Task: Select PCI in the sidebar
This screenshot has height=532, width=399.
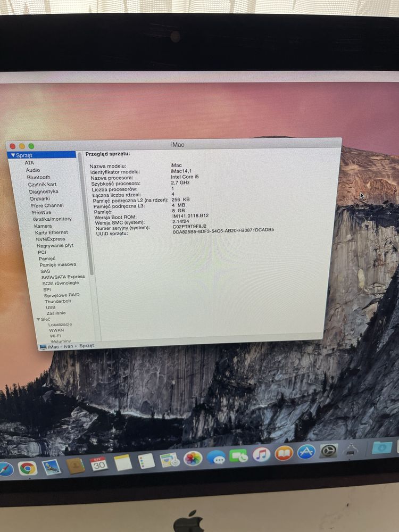Action: 41,252
